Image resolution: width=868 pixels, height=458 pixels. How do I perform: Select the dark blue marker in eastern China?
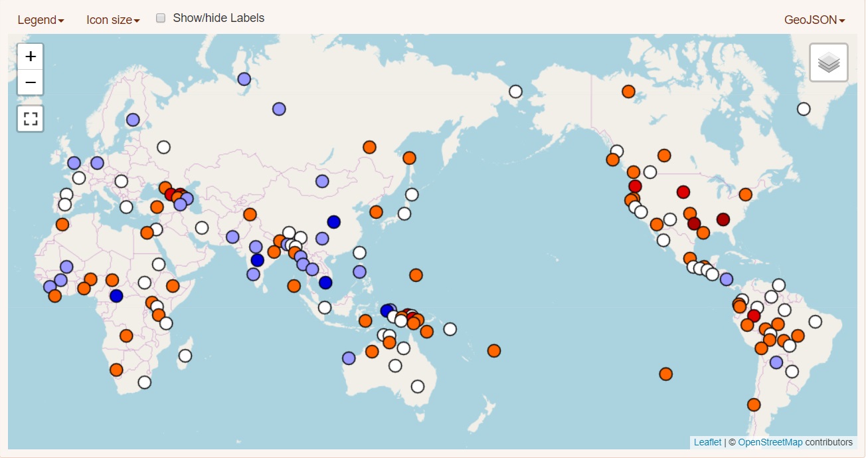(x=333, y=221)
